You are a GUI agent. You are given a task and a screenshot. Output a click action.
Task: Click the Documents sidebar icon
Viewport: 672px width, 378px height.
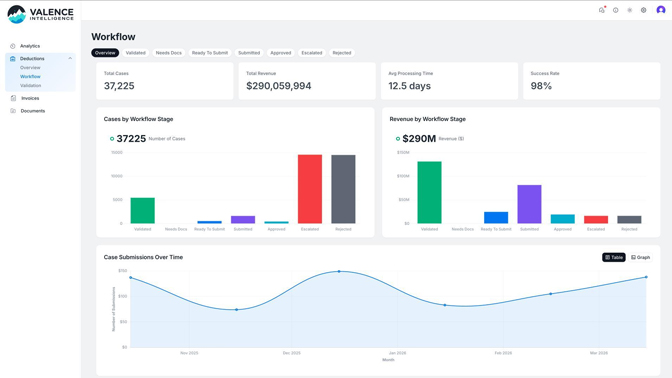coord(13,111)
